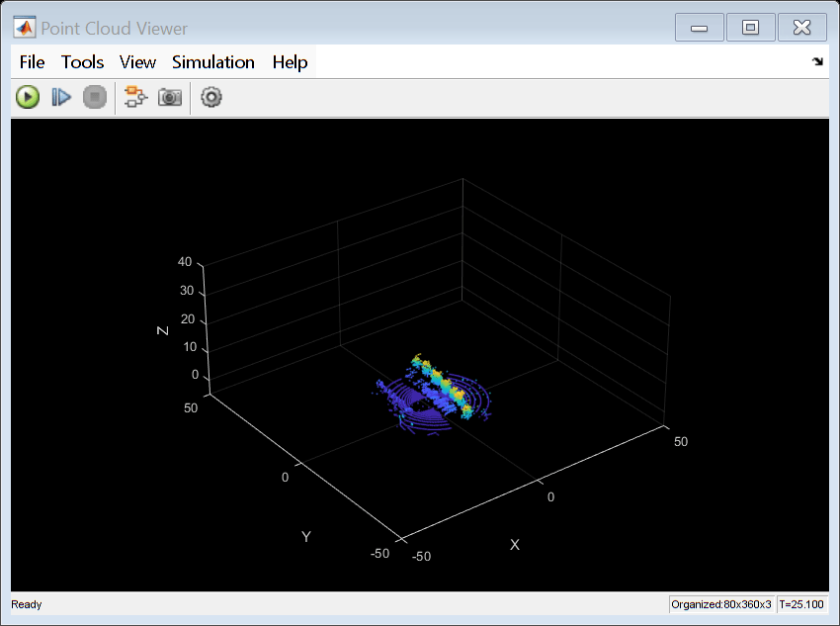The width and height of the screenshot is (840, 626).
Task: Open Highlight Simulink Block with the block diagram icon
Action: point(135,96)
